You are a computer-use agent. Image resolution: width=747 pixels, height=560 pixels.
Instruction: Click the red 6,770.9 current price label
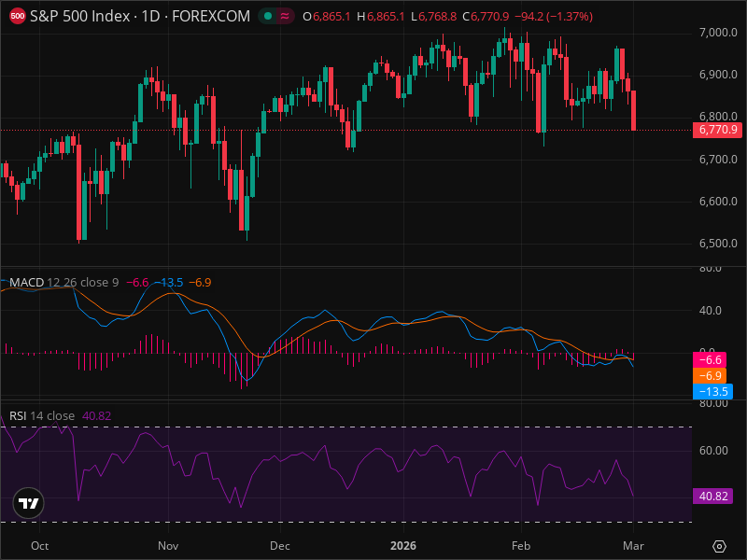tap(716, 130)
